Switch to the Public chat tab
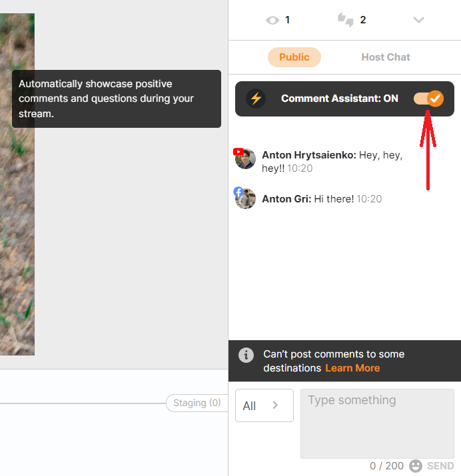This screenshot has width=461, height=476. (294, 57)
